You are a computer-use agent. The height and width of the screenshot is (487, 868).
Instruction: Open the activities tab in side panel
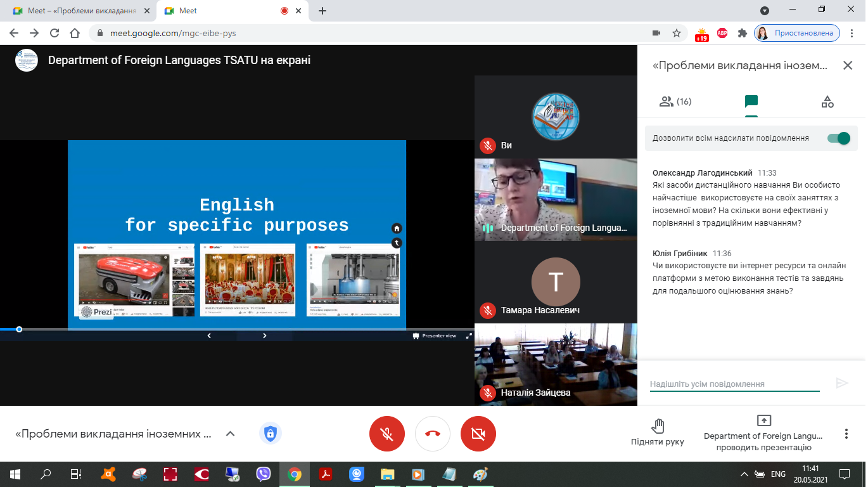coord(827,101)
